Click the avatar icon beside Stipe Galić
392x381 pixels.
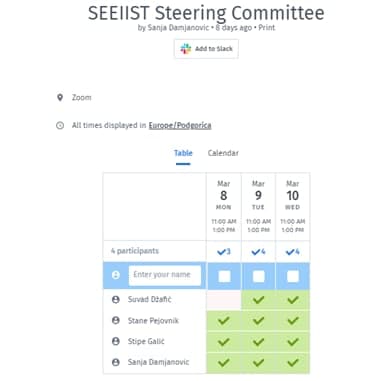click(x=116, y=342)
